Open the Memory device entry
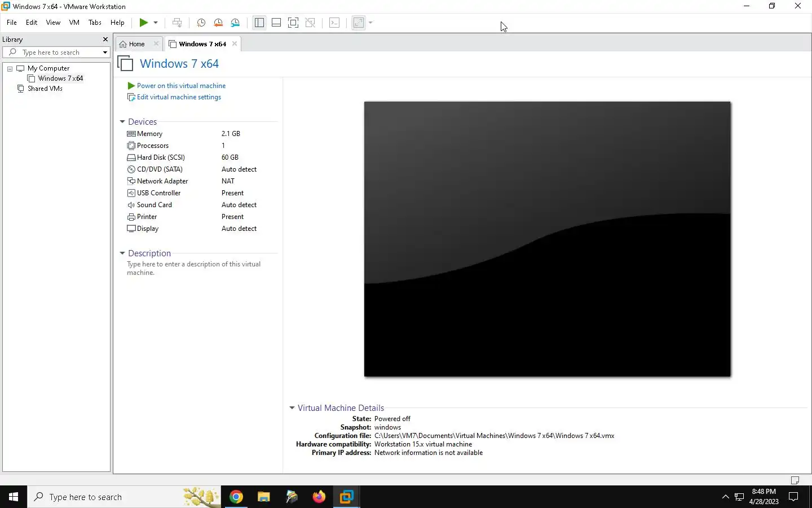Screen dimensions: 812x508 [x=149, y=134]
